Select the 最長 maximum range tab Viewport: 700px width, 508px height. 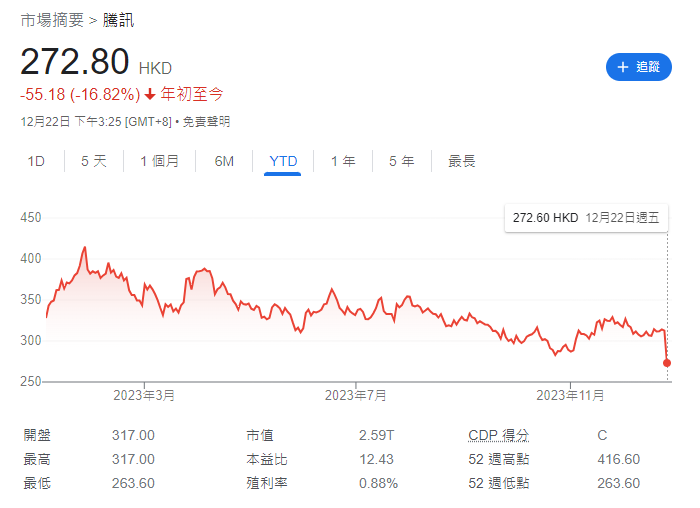tap(461, 161)
